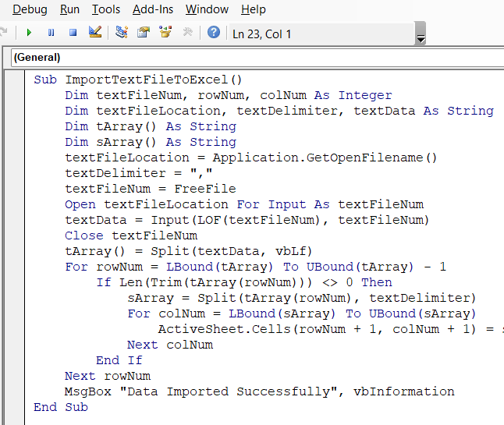Click the Ln 23, Col 1 position indicator
Image resolution: width=504 pixels, height=425 pixels.
click(261, 34)
